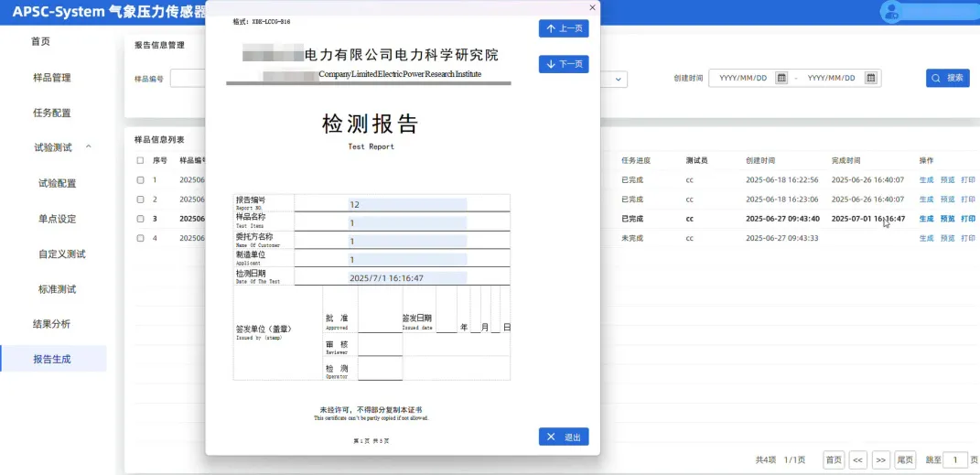Click 预览 link in row 3
Screen dimensions: 980x475
coord(947,219)
